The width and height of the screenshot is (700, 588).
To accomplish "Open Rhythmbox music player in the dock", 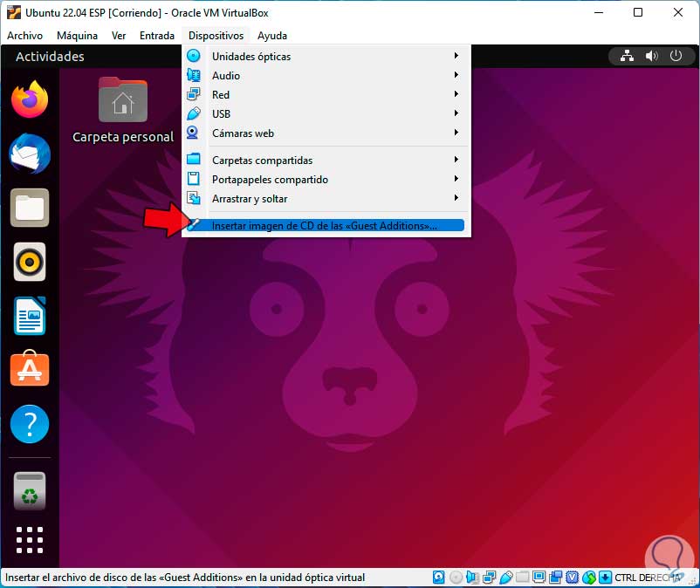I will click(x=30, y=262).
